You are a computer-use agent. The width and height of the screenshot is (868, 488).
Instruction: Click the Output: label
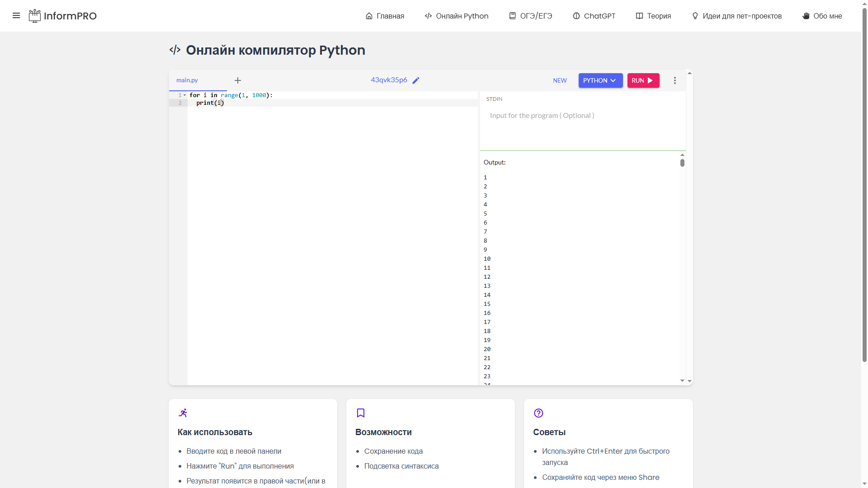coord(495,162)
